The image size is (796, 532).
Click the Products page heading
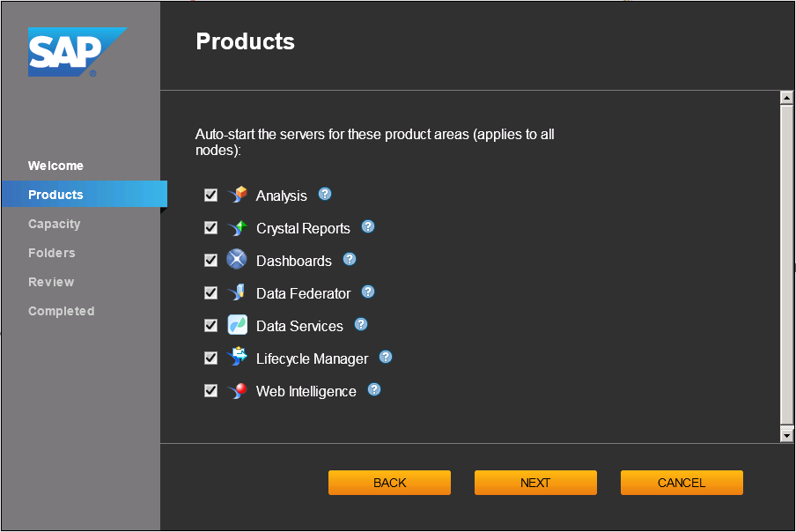(x=245, y=41)
